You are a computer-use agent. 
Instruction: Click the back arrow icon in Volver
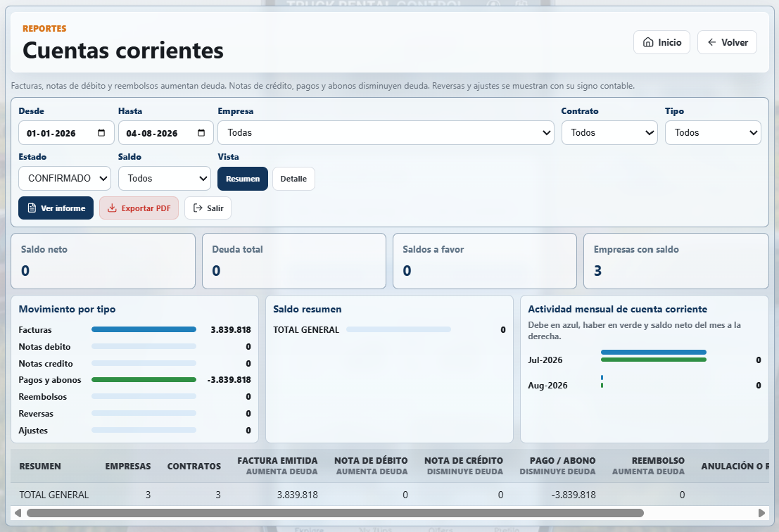(x=712, y=42)
